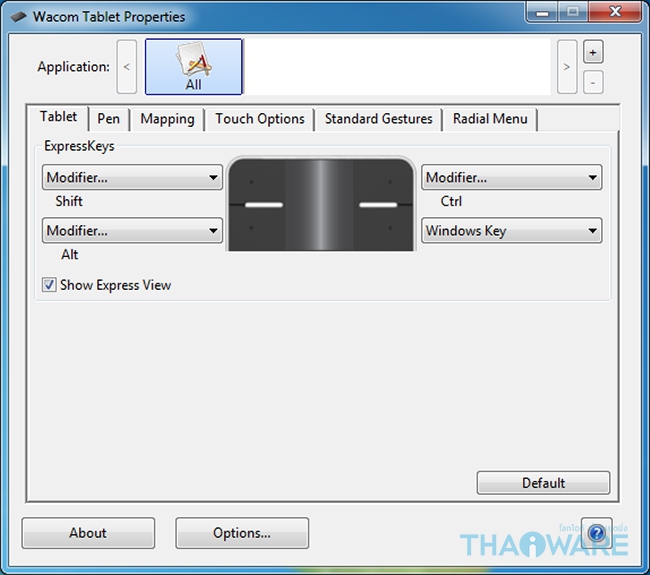Open the Touch Options tab

(x=260, y=119)
